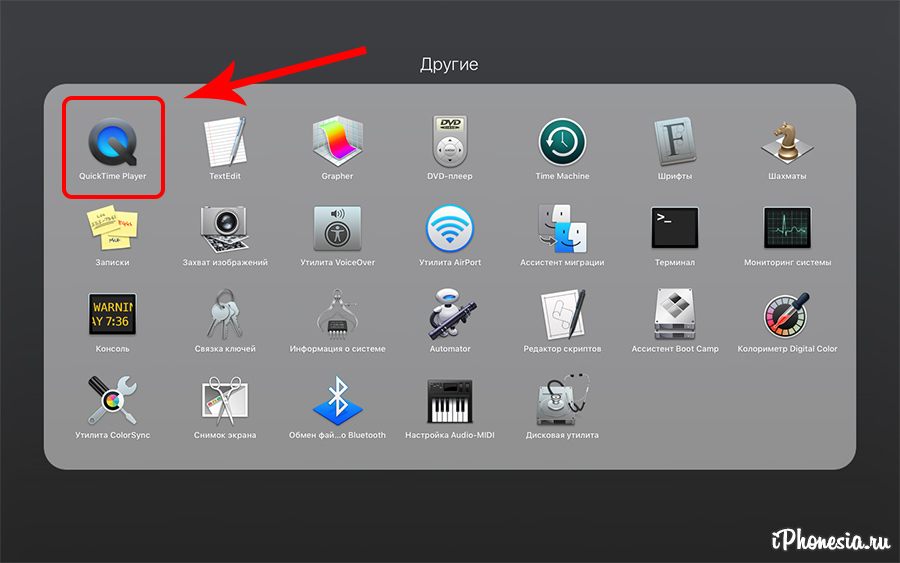The image size is (900, 563).
Task: Launch Утилита AirPort
Action: coord(450,228)
